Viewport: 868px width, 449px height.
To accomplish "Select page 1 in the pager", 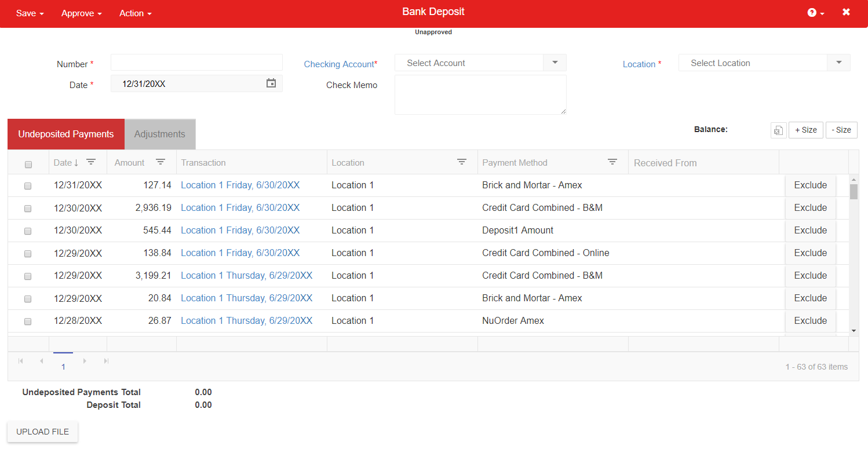I will [63, 367].
